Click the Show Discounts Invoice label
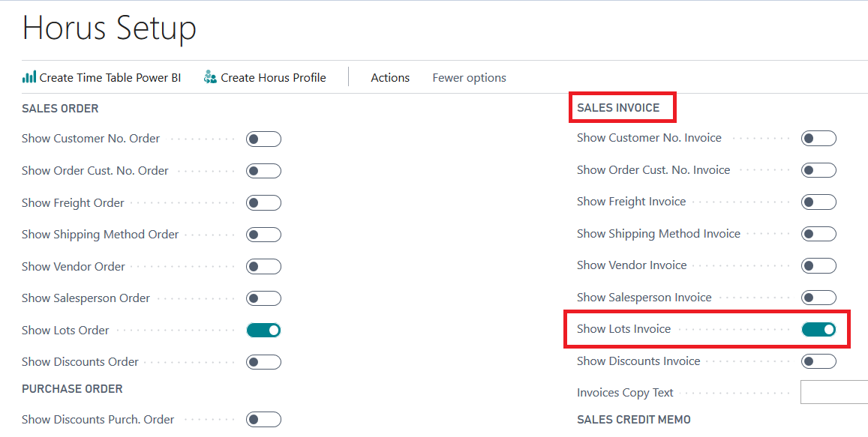The width and height of the screenshot is (868, 437). tap(639, 361)
